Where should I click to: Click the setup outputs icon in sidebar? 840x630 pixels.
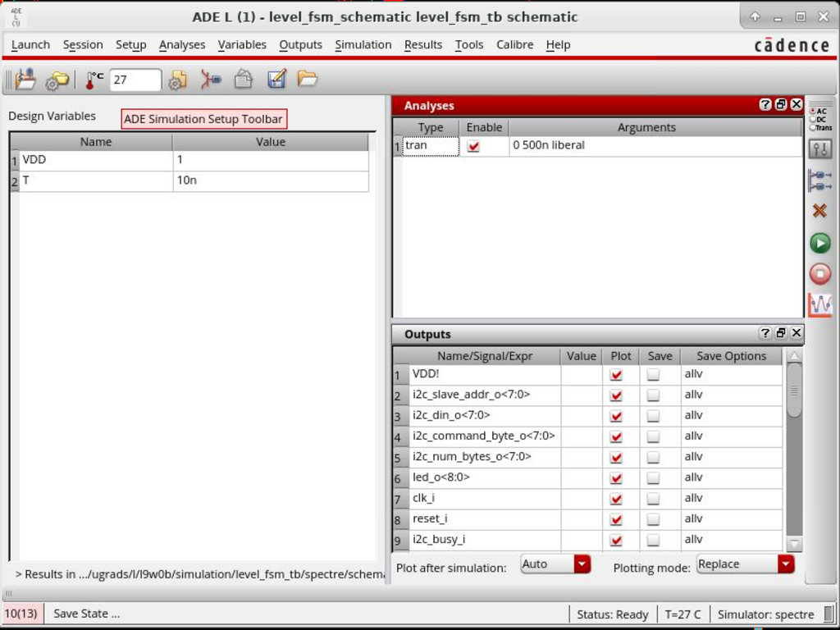tap(819, 180)
